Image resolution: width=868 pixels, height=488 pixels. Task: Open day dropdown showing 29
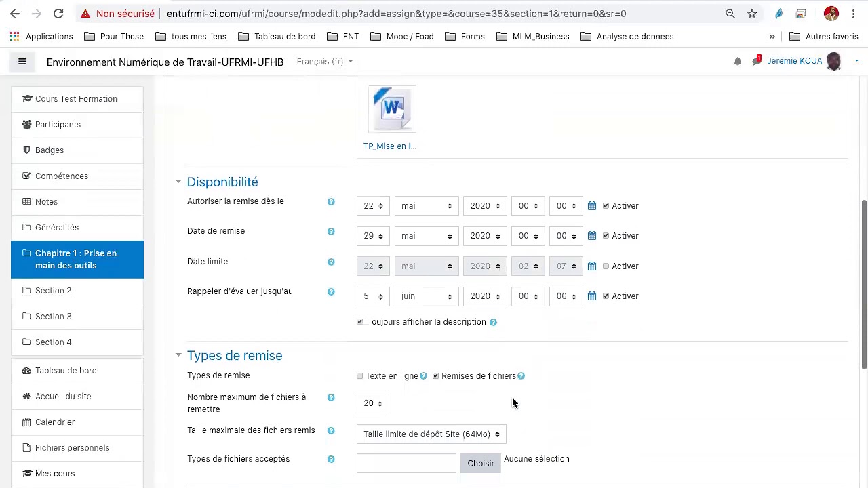[373, 236]
